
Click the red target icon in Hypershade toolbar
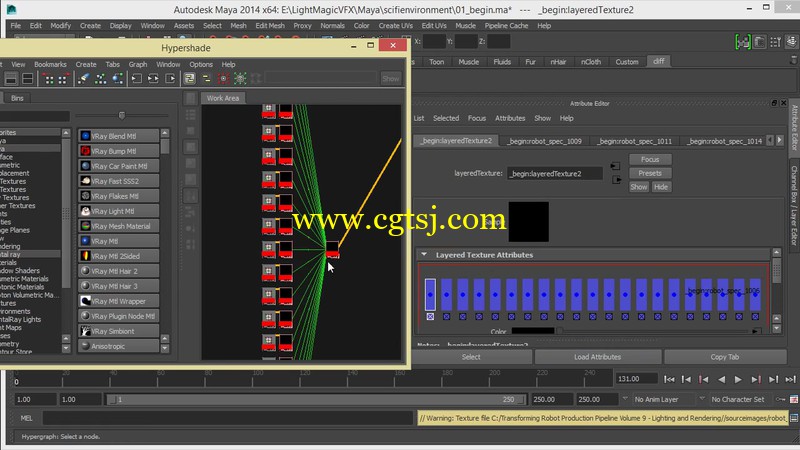[x=223, y=79]
